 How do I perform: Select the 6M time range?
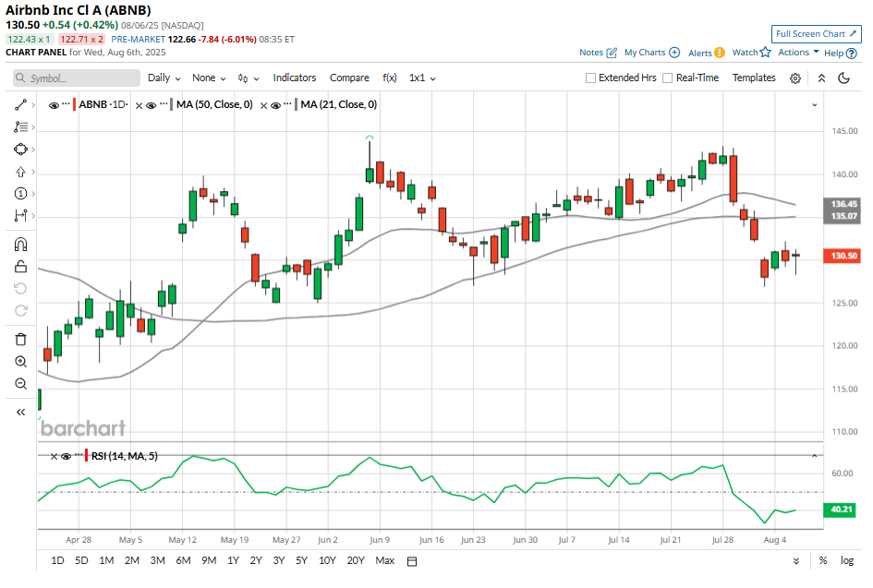click(x=183, y=560)
